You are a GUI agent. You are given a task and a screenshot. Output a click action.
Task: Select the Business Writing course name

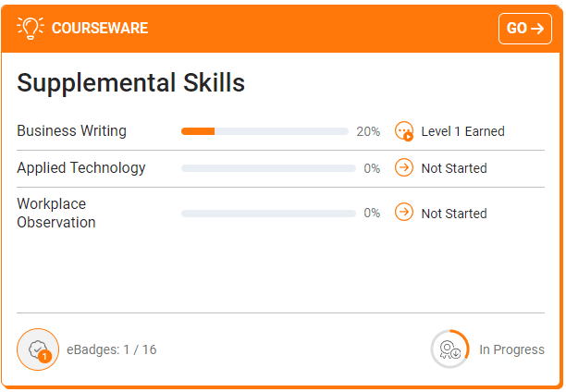[x=71, y=131]
